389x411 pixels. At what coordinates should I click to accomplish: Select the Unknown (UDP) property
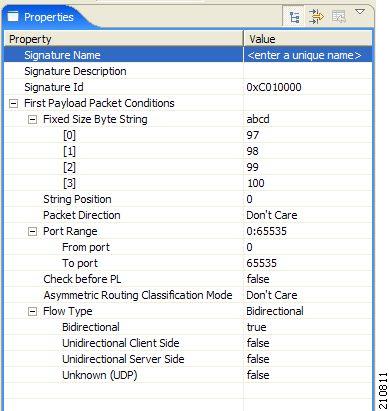[100, 375]
